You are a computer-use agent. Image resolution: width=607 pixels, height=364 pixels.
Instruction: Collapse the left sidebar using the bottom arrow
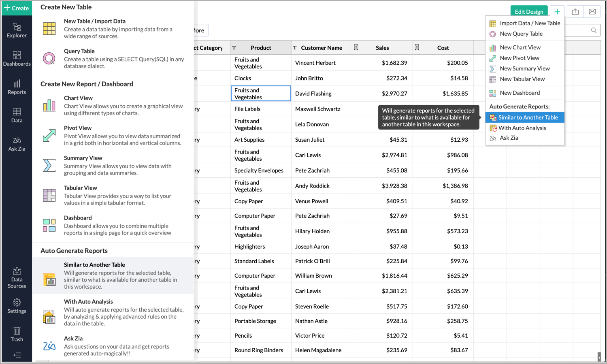[17, 355]
